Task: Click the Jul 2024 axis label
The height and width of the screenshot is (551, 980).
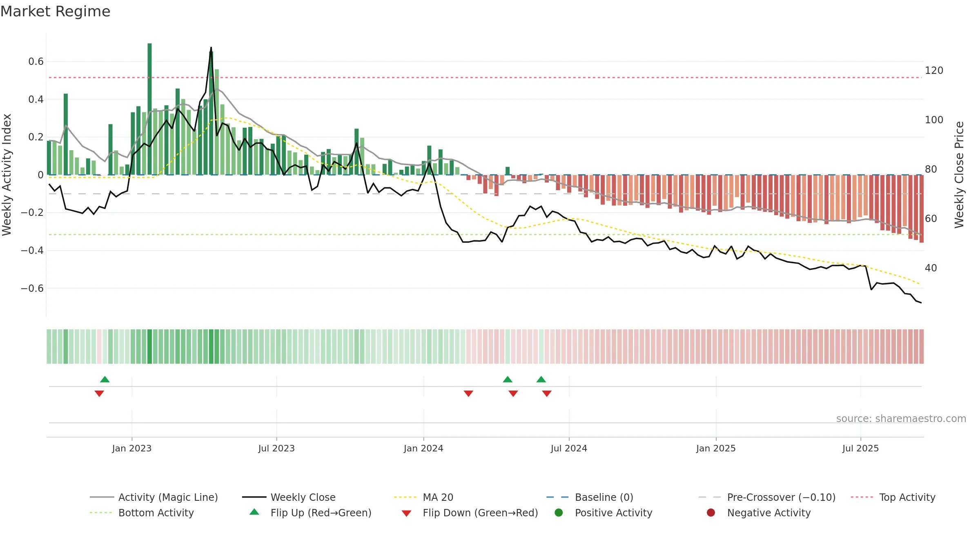Action: click(x=569, y=448)
